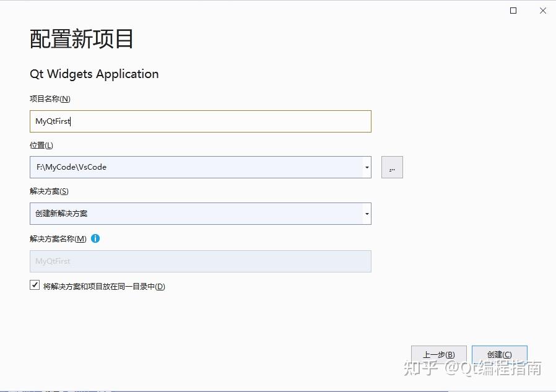Click the minimize icon in title bar
The image size is (556, 392).
point(513,11)
